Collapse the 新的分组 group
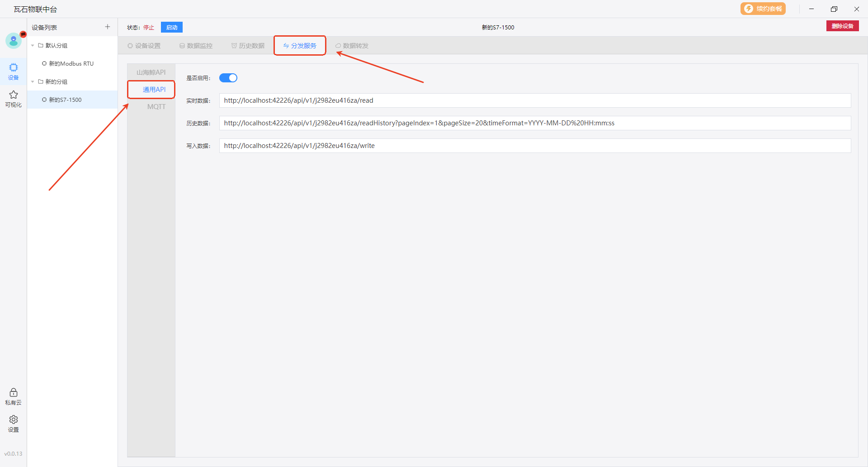This screenshot has width=868, height=467. pyautogui.click(x=33, y=82)
